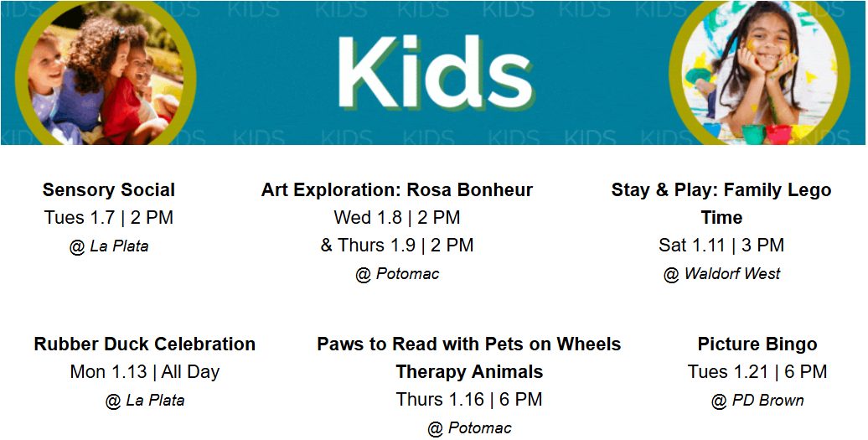Click the Wed 1.8 | 2 PM date
Screen dimensions: 868x440
click(x=397, y=218)
